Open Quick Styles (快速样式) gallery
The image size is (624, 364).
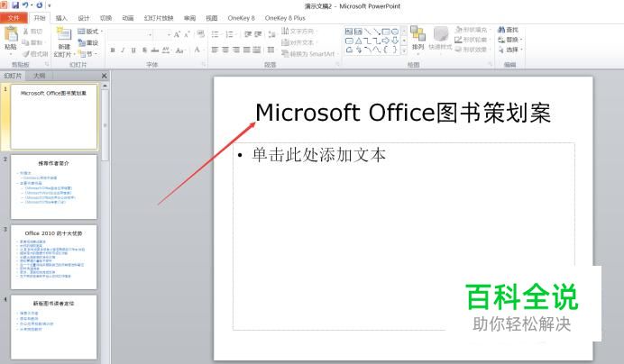pyautogui.click(x=440, y=39)
